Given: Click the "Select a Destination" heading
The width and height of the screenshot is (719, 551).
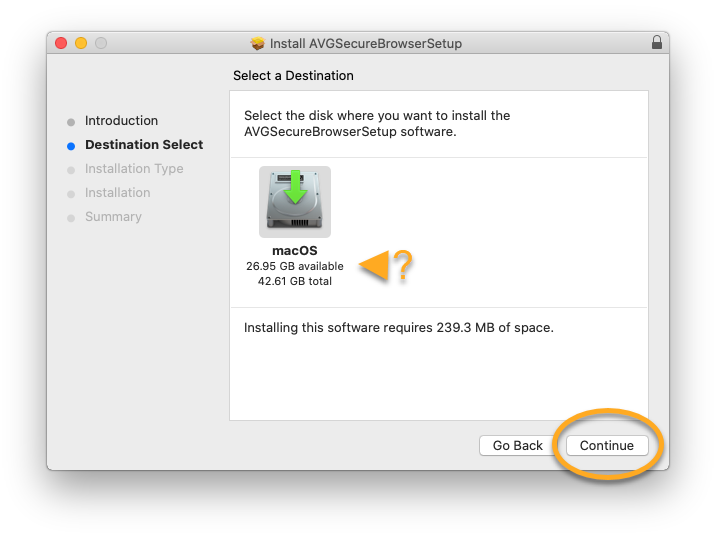Looking at the screenshot, I should 293,76.
